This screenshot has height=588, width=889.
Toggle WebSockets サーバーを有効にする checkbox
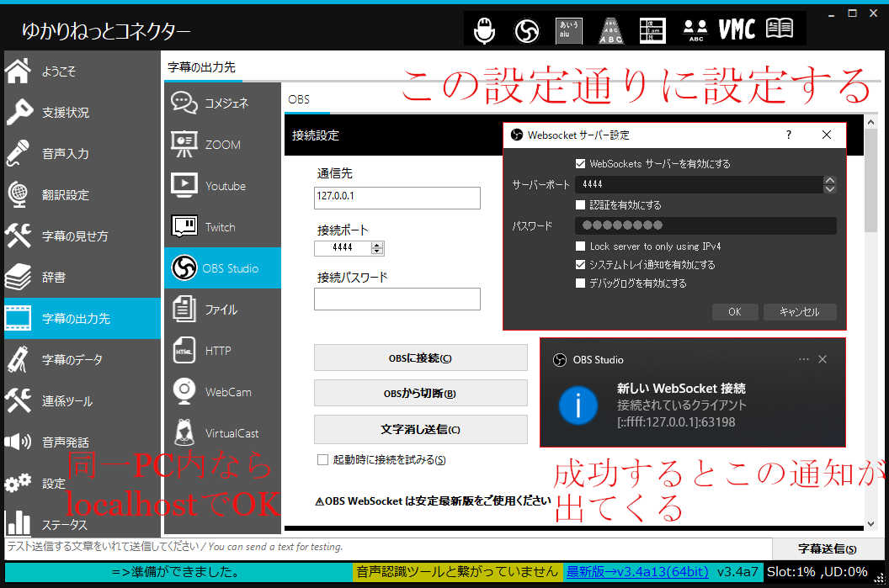(580, 164)
